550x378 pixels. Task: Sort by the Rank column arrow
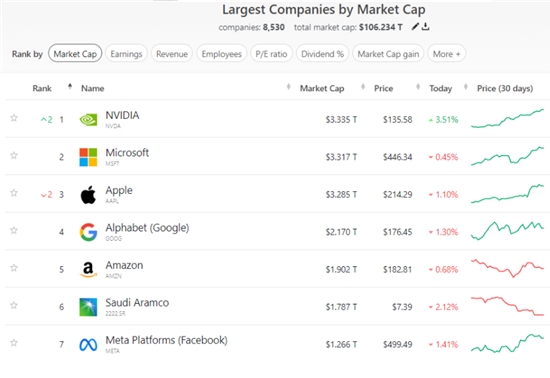tap(70, 87)
